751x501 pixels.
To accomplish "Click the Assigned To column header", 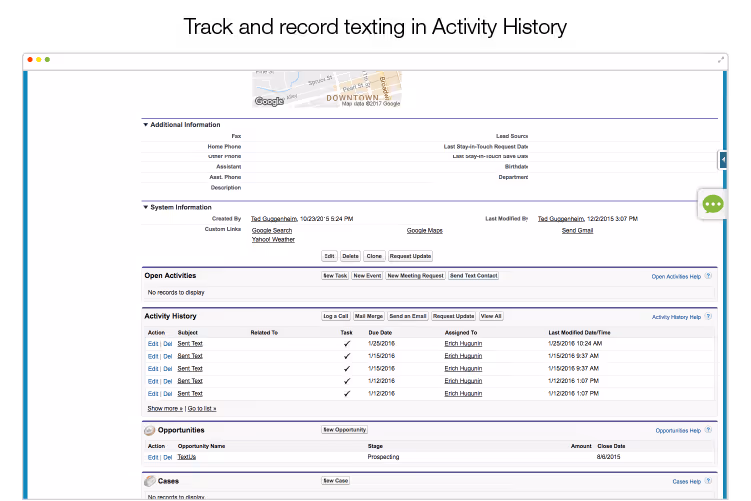I will [461, 332].
